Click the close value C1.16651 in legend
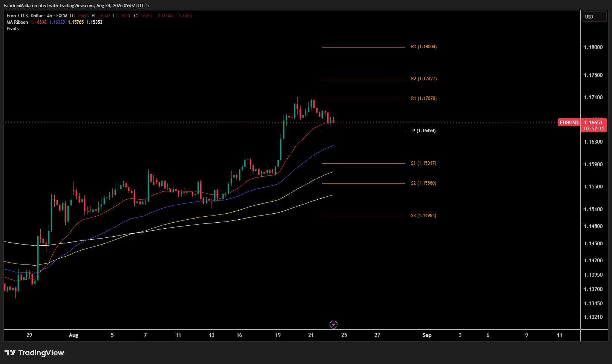 144,16
